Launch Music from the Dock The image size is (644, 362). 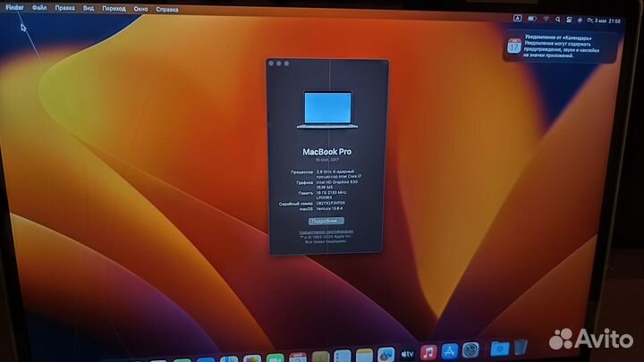click(428, 352)
